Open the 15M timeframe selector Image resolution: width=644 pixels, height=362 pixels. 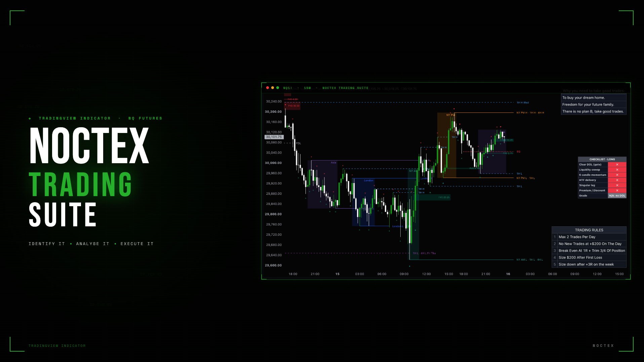click(x=308, y=88)
